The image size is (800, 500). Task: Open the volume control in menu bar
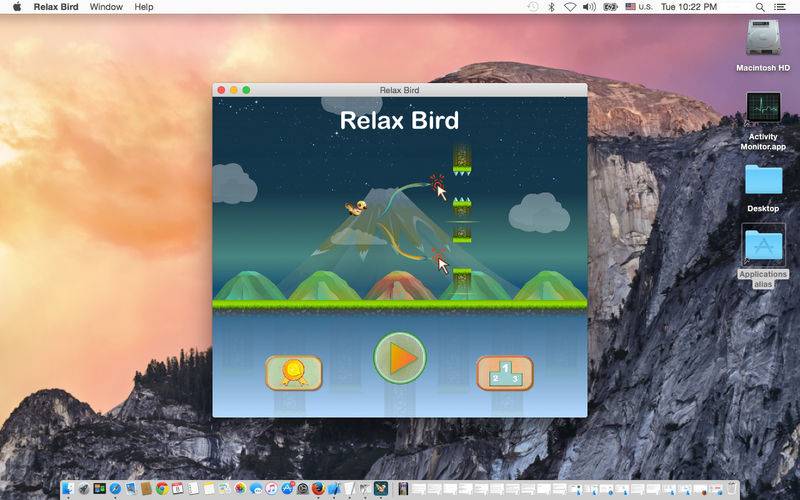(x=589, y=7)
